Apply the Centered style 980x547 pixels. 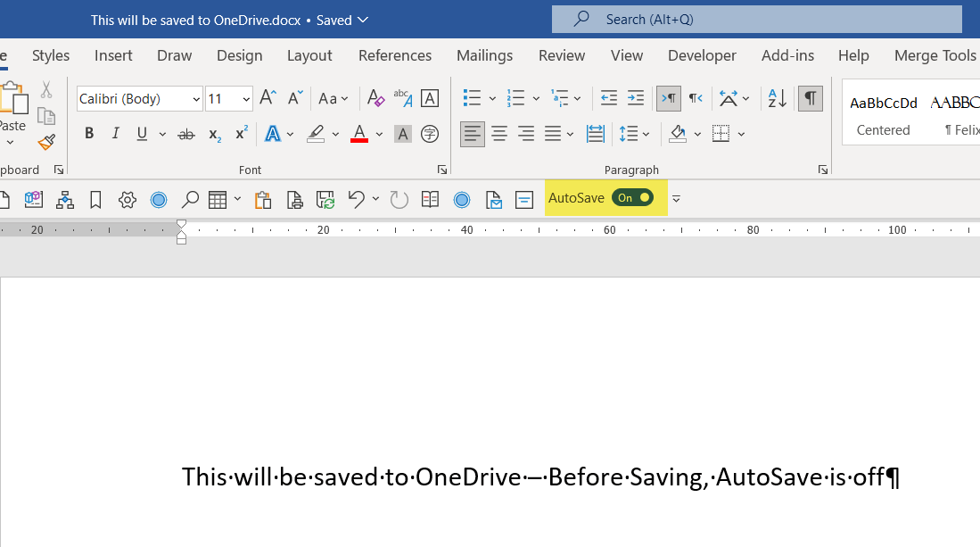click(x=883, y=114)
